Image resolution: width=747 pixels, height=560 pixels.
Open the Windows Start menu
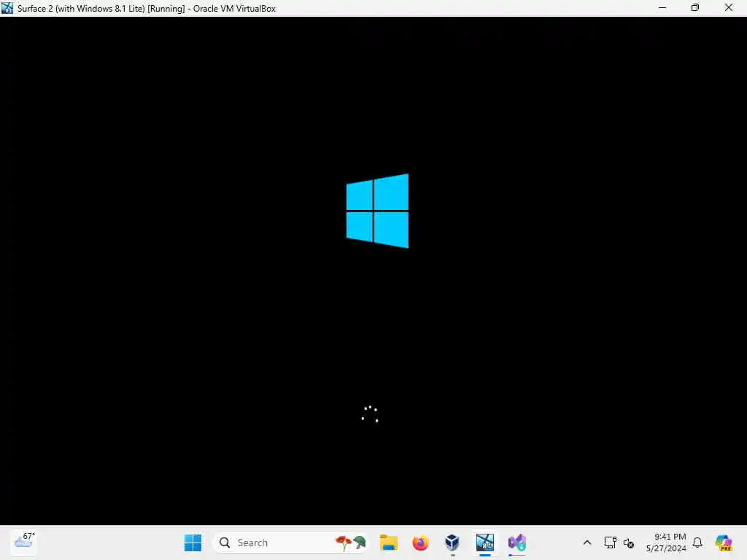pos(193,542)
